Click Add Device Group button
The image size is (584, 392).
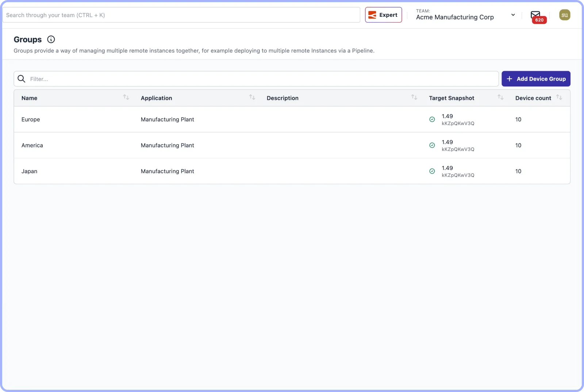(x=536, y=79)
